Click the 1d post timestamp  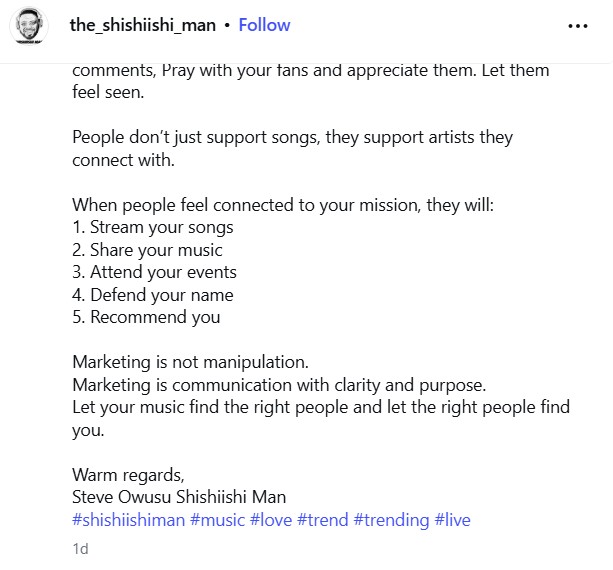[x=81, y=549]
